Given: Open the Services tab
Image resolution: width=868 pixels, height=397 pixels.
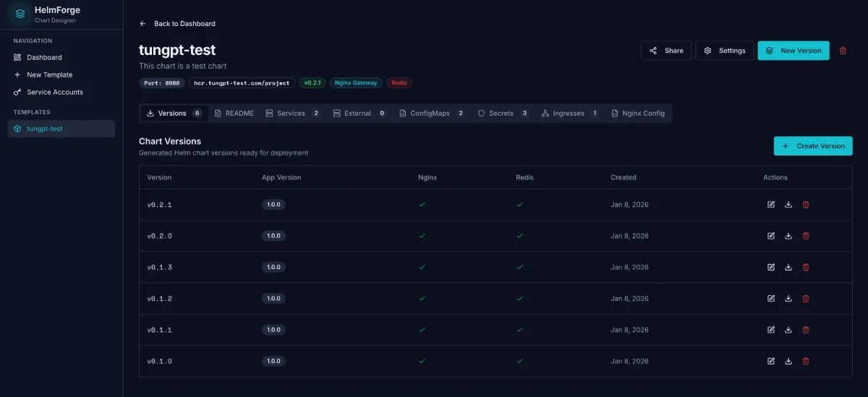Looking at the screenshot, I should click(x=293, y=114).
